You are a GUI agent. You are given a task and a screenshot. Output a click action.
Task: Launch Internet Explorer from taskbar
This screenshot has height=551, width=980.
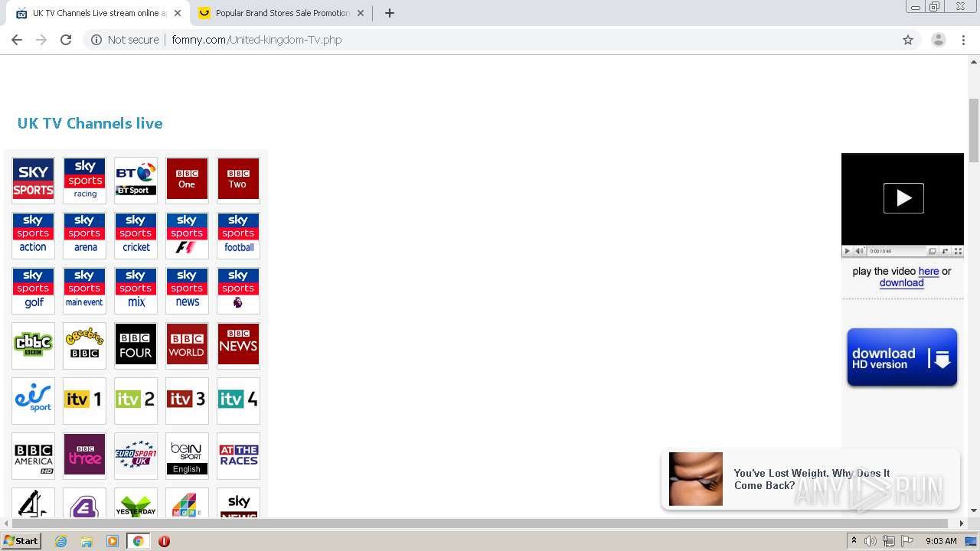point(60,541)
